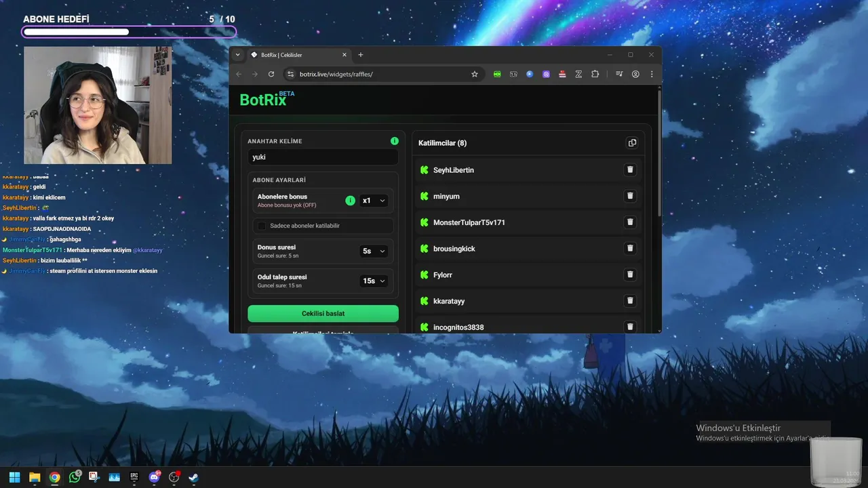
Task: Click chat message 'bizim lauballilik **'
Action: [x=64, y=260]
